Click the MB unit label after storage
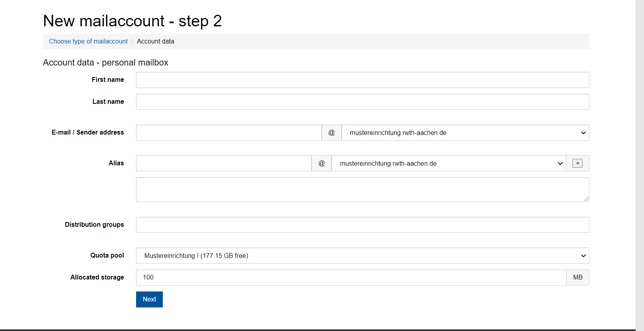Viewport: 644px width, 331px height. coord(577,277)
